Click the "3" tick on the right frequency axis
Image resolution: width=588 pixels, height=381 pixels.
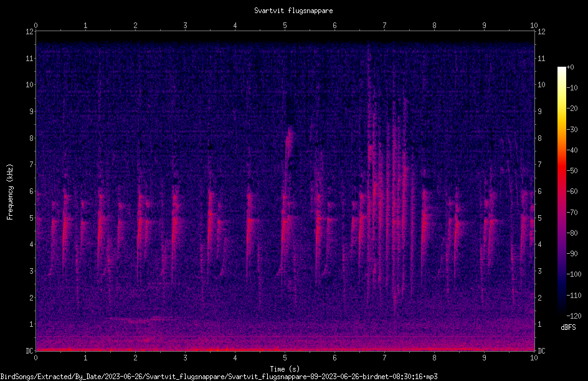coord(539,271)
